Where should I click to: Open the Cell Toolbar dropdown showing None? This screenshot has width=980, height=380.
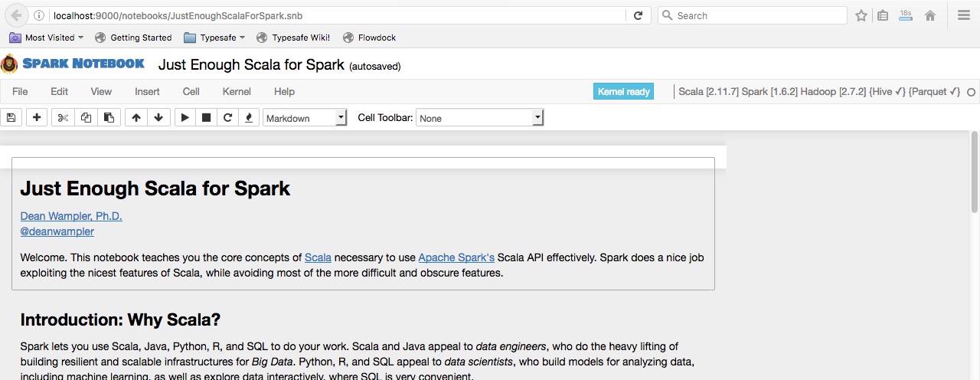point(480,118)
